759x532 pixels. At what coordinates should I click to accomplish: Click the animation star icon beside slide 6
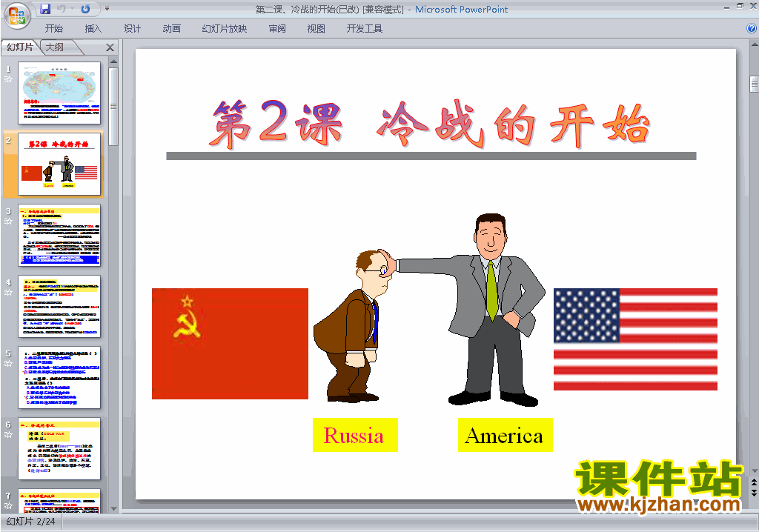[x=8, y=435]
